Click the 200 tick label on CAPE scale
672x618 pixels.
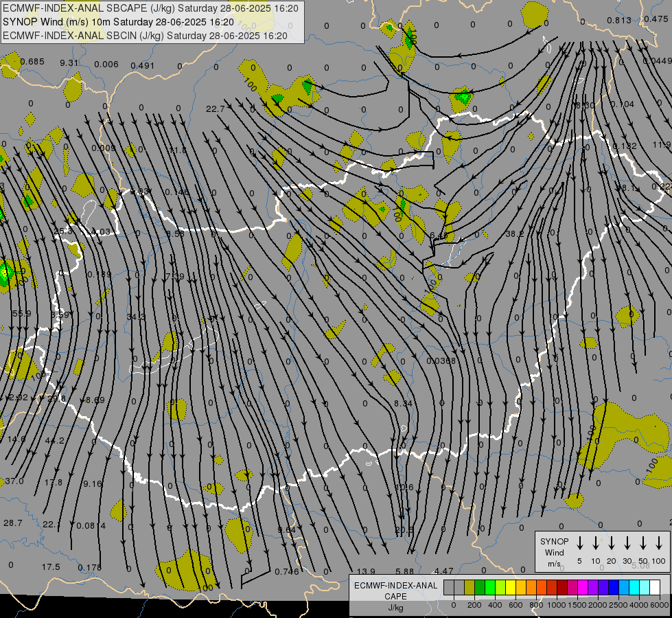[x=474, y=605]
